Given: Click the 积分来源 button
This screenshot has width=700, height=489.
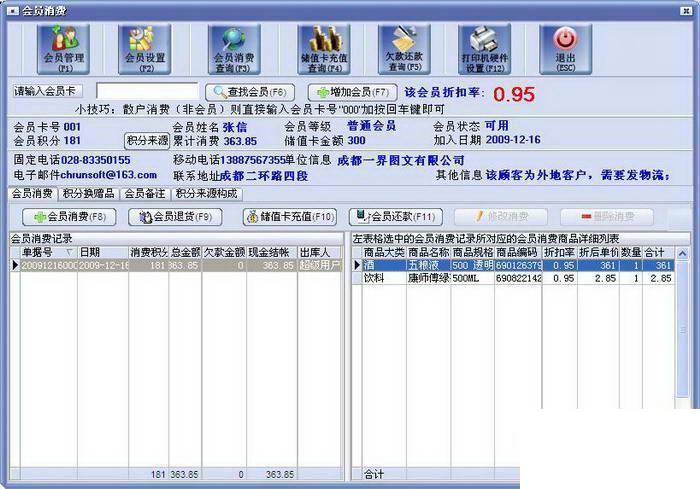Looking at the screenshot, I should point(147,141).
